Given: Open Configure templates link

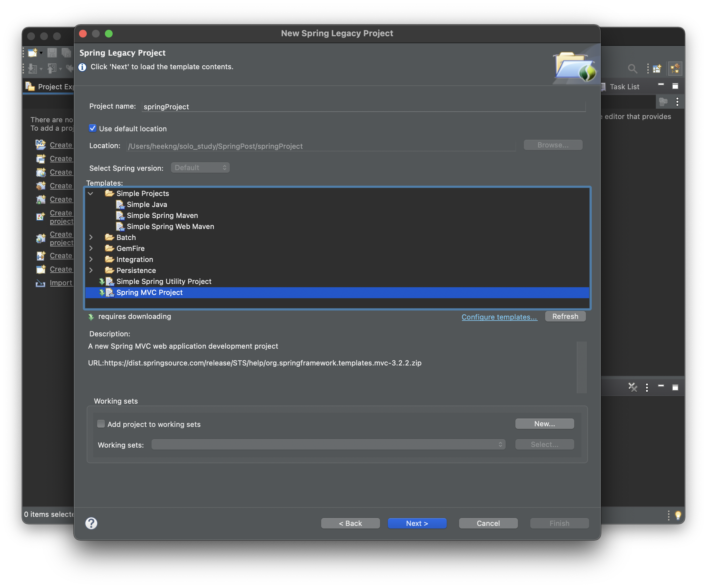Looking at the screenshot, I should pyautogui.click(x=499, y=317).
